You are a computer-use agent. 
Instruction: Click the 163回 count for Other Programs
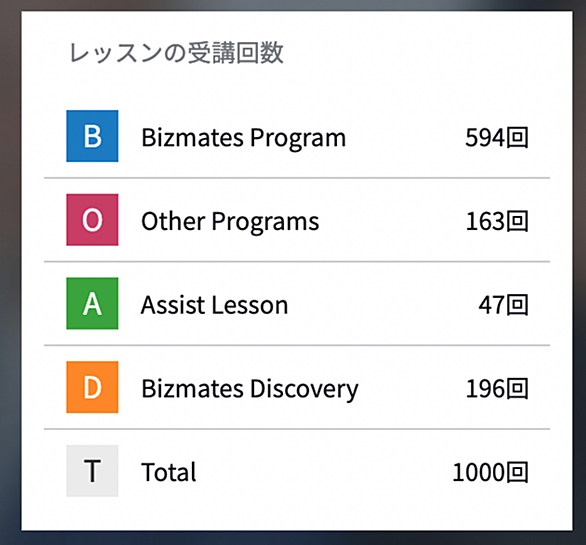[497, 221]
